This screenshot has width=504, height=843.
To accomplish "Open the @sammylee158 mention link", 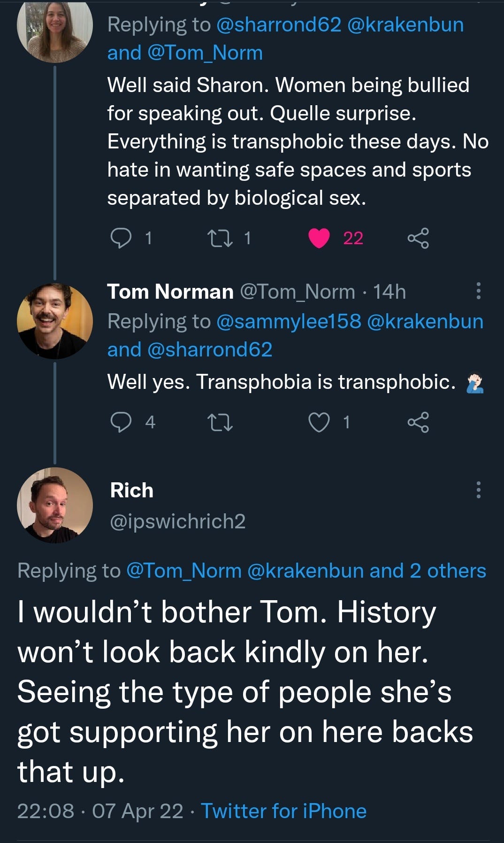I will tap(289, 321).
